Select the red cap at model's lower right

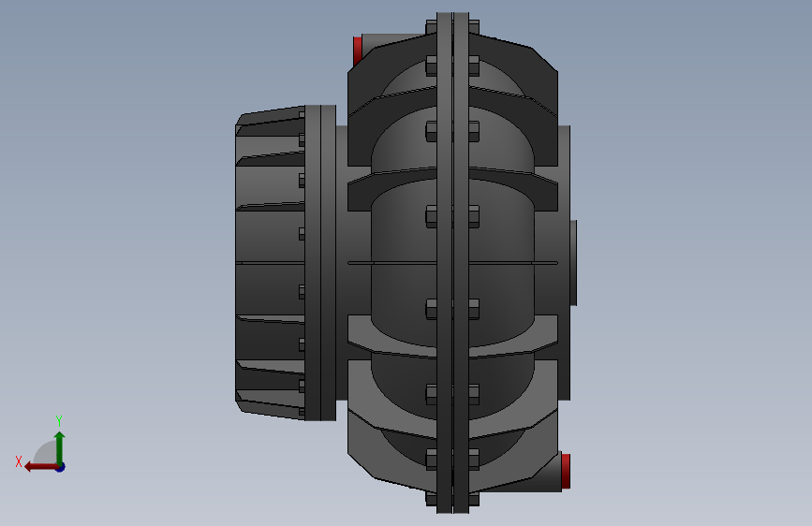pos(566,471)
